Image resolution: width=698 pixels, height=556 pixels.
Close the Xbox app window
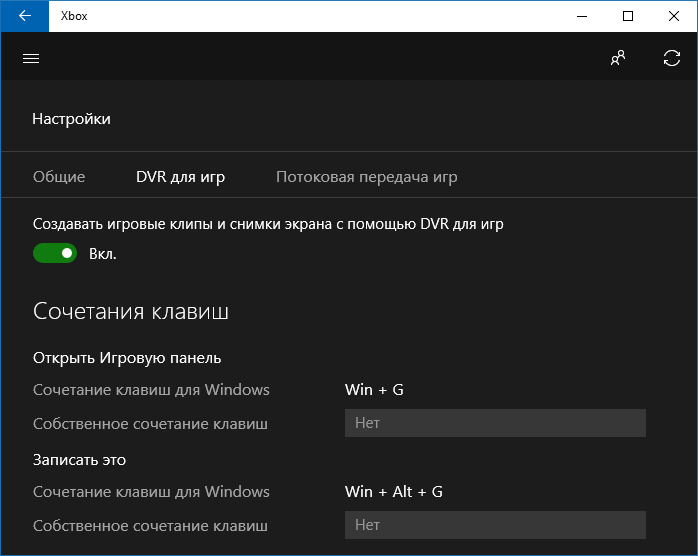(x=674, y=16)
